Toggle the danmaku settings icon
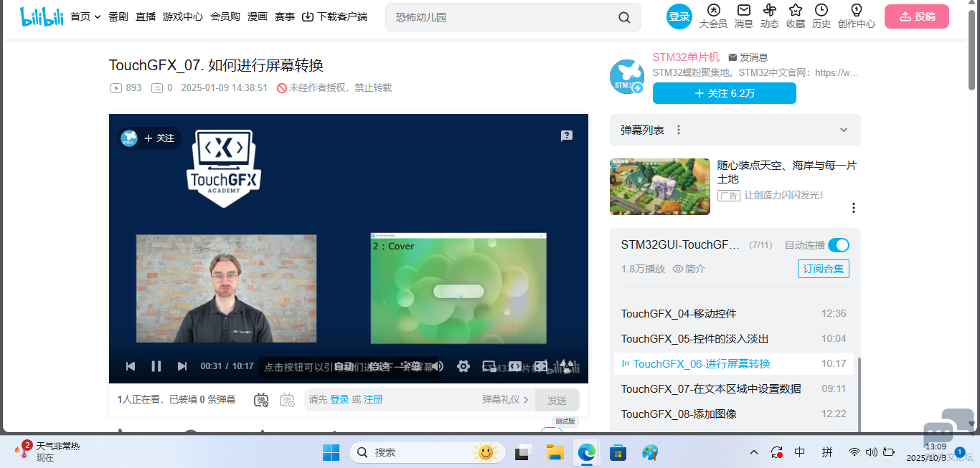Viewport: 980px width, 468px height. click(x=287, y=400)
